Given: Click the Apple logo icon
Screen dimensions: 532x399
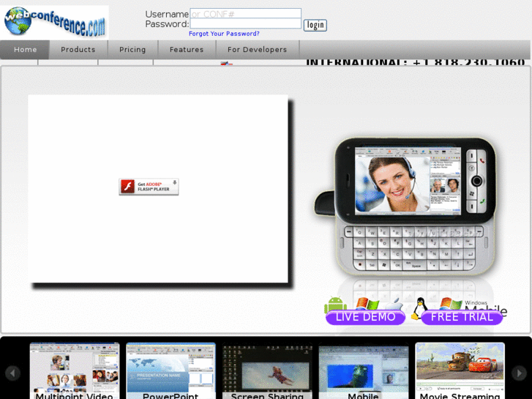Looking at the screenshot, I should [395, 305].
